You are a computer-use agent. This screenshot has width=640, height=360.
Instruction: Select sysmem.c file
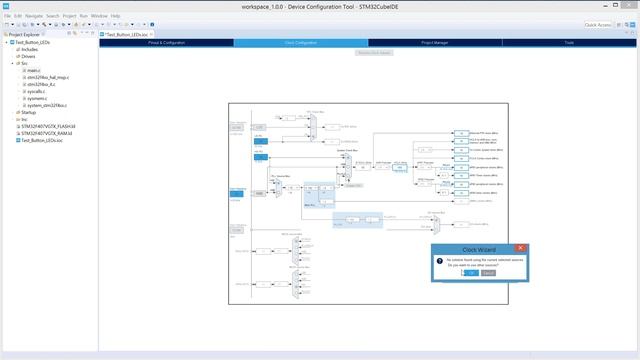click(x=37, y=98)
